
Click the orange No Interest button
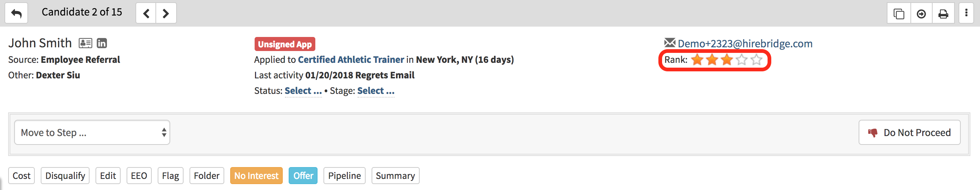256,176
